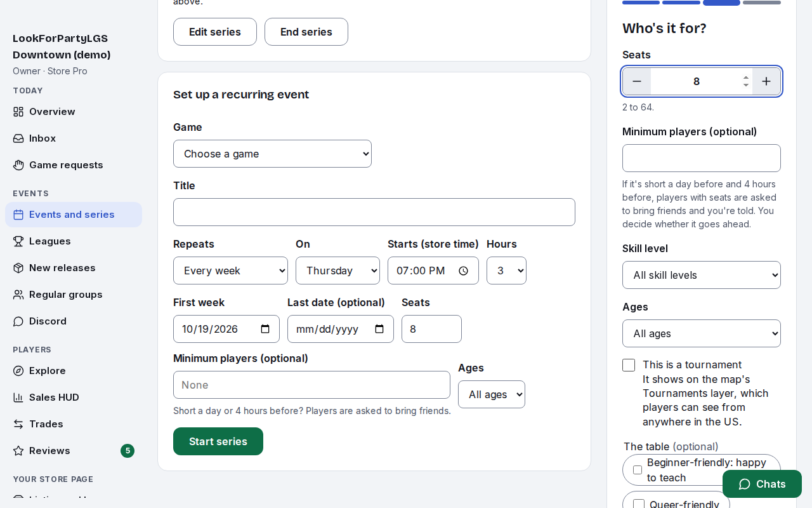Tick the Queer-friendly checkbox
Viewport: 812px width, 508px height.
point(639,505)
